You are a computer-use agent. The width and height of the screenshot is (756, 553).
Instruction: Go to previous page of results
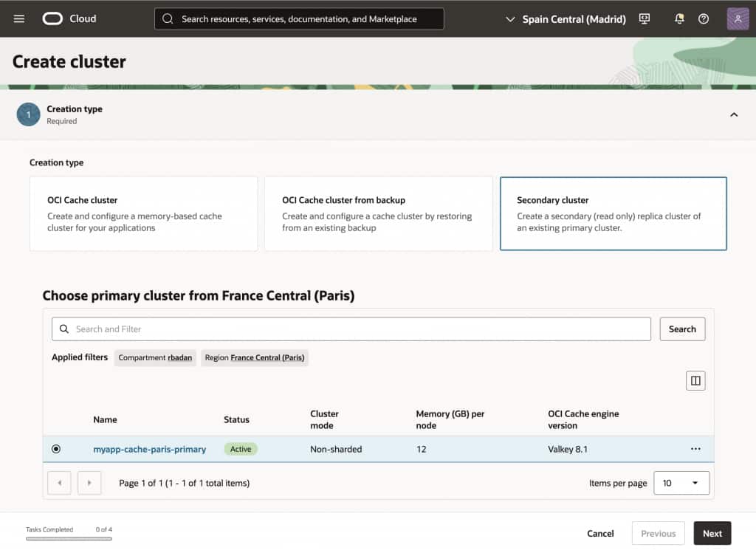pos(59,483)
